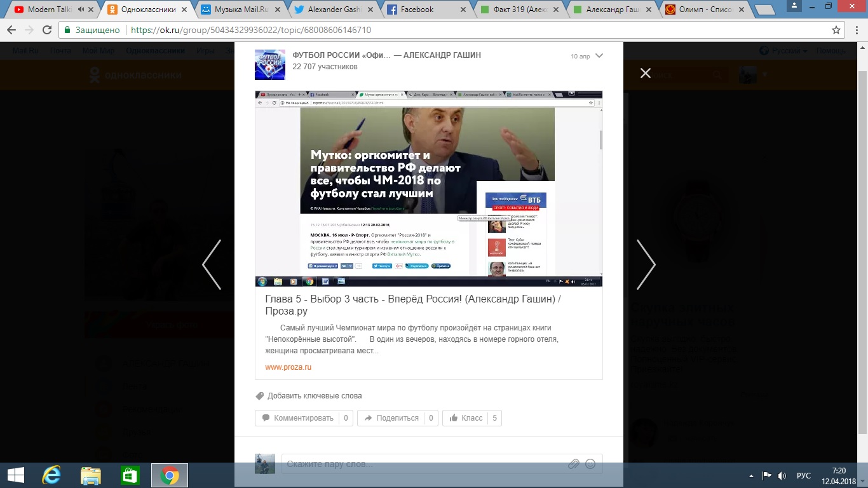Open the Мутко article screenshot image
Screen dimensions: 868x488
pyautogui.click(x=429, y=189)
